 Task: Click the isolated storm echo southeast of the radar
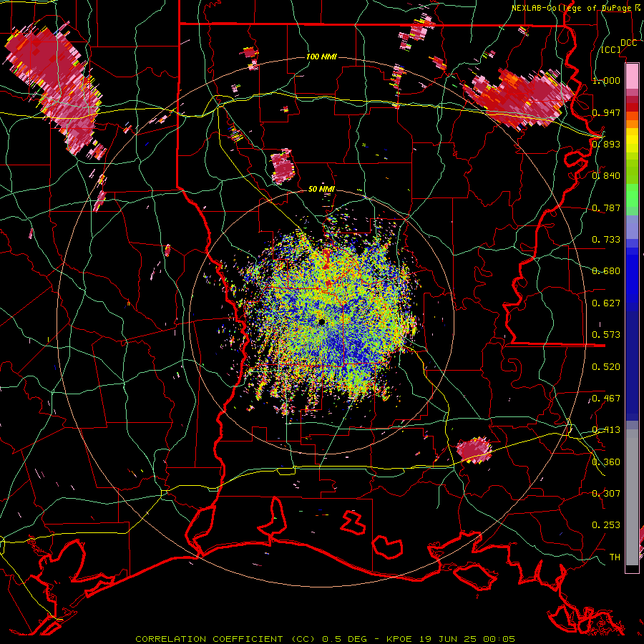tap(474, 450)
